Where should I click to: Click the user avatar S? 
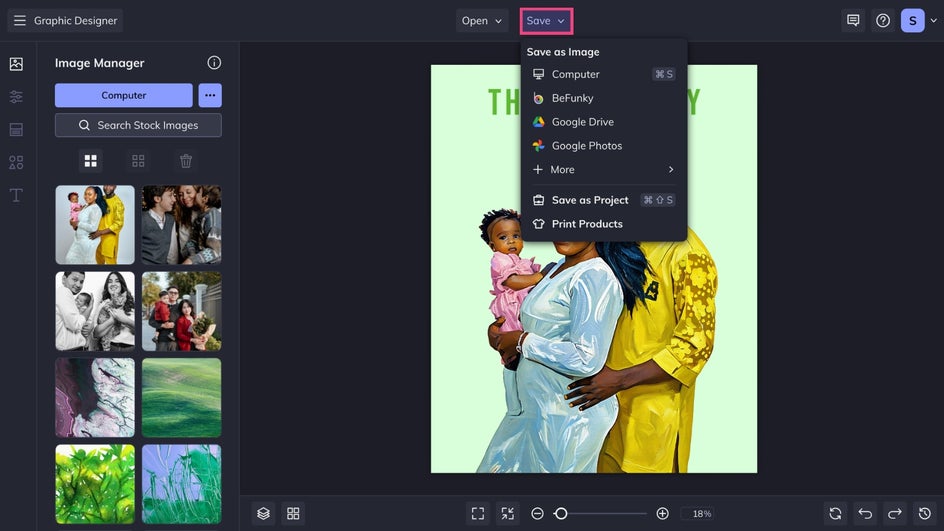point(913,20)
